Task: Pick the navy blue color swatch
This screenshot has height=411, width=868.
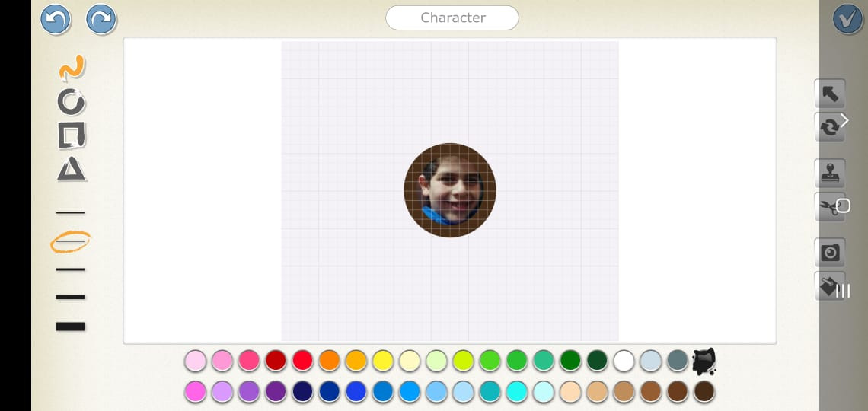Action: (302, 392)
